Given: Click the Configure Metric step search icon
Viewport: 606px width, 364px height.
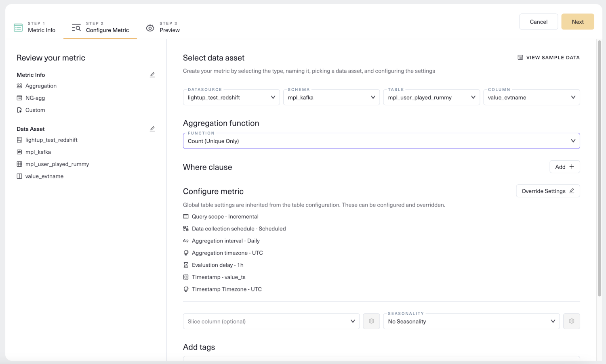Looking at the screenshot, I should [76, 27].
